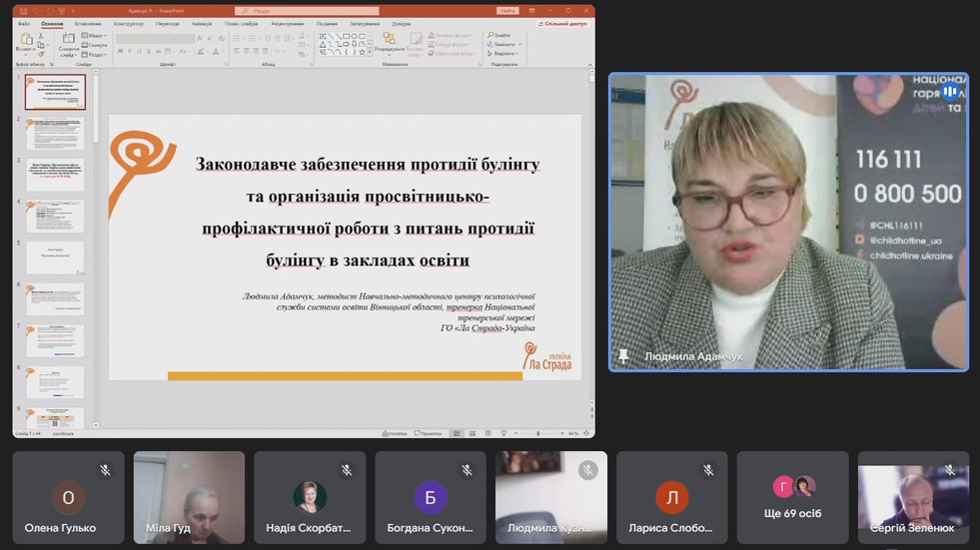This screenshot has width=980, height=550.
Task: Switch to the Рецензування tab
Action: pyautogui.click(x=288, y=24)
